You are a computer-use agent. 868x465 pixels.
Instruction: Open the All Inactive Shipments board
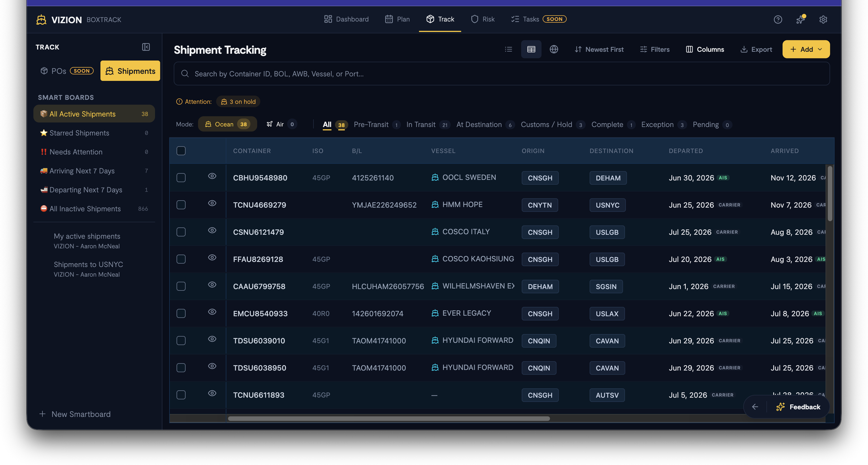click(x=94, y=209)
